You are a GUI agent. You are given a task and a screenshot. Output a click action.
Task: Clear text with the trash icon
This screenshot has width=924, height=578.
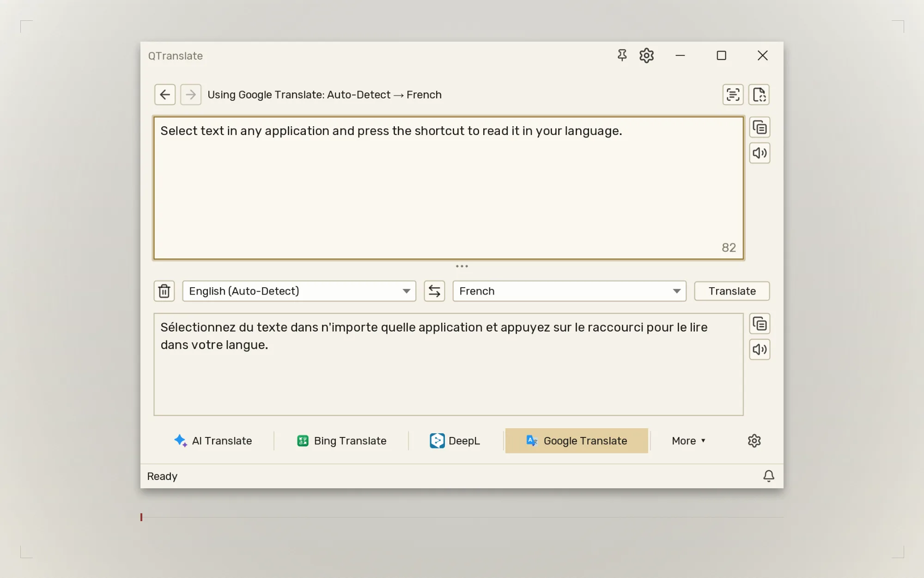click(x=164, y=291)
